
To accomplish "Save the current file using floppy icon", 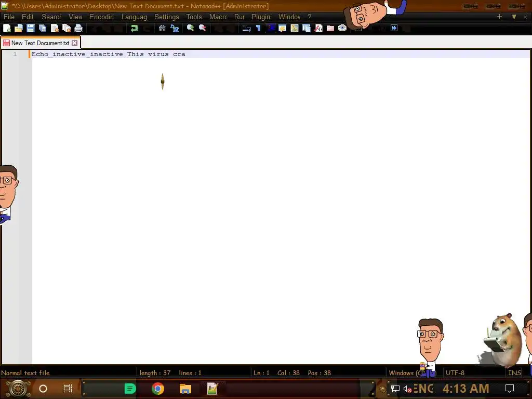I will 31,29.
